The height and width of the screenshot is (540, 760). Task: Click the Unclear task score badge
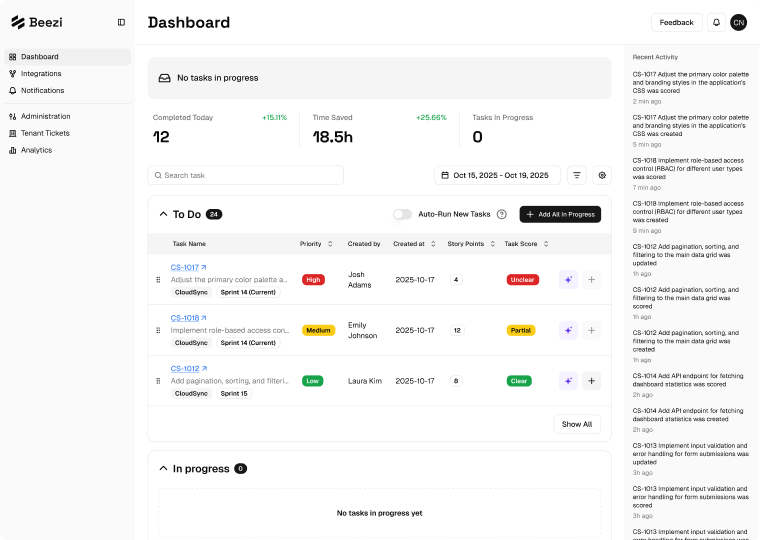pyautogui.click(x=522, y=280)
